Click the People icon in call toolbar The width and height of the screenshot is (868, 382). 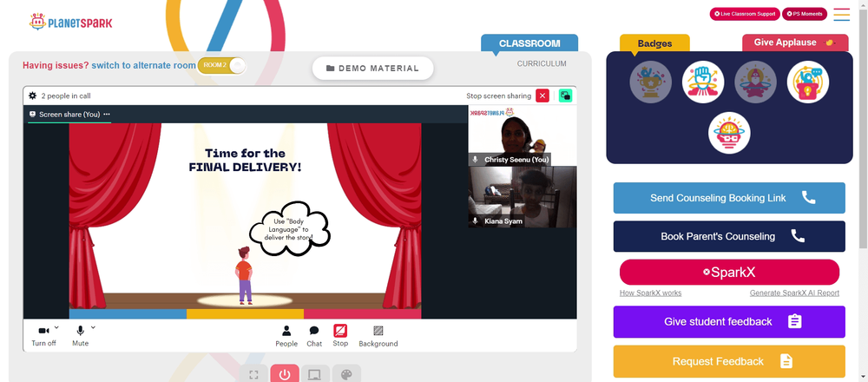click(286, 331)
